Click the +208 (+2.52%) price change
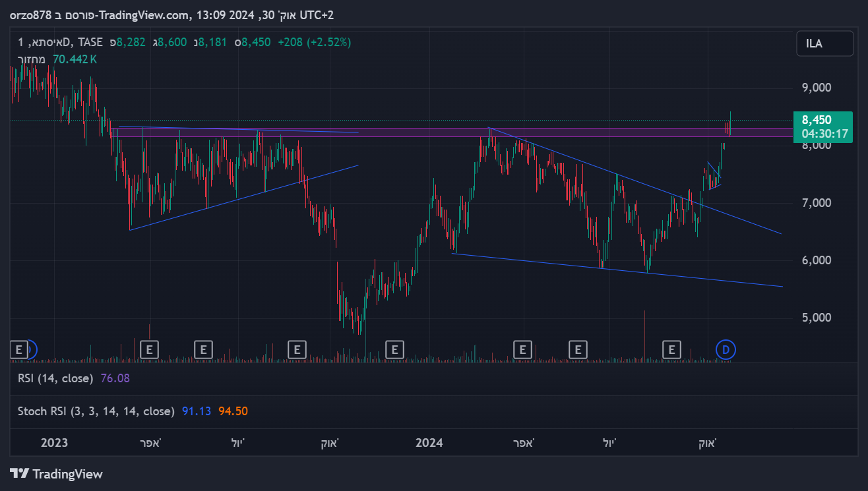Viewport: 868px width, 491px height. point(314,42)
